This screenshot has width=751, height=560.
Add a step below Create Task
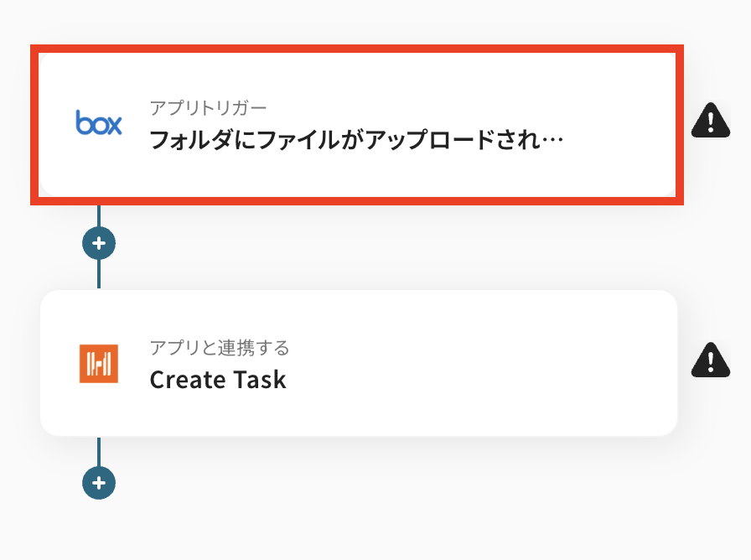99,483
